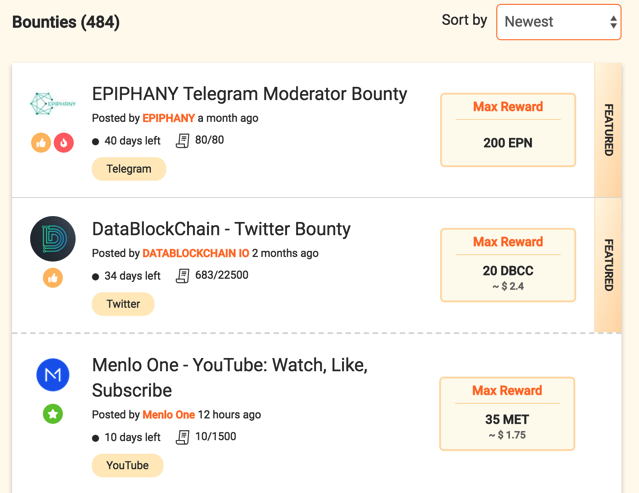Click the green star badge under Menlo
This screenshot has height=493, width=639.
click(x=53, y=414)
